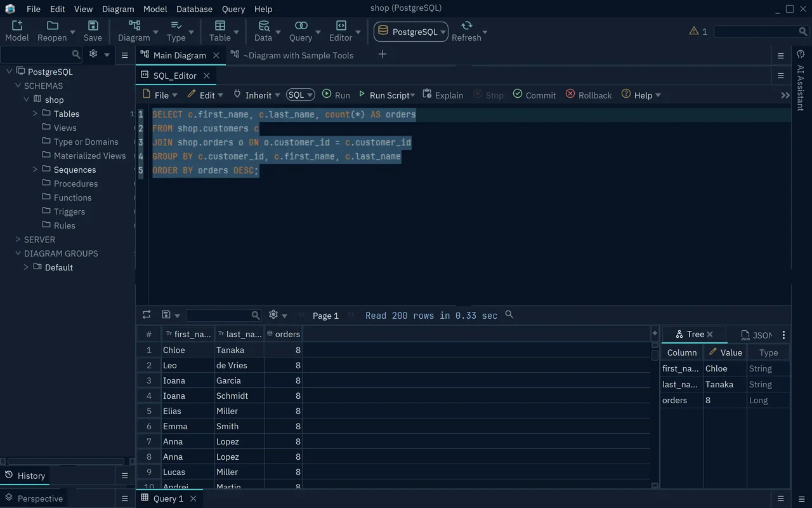
Task: Expand the Sequences tree node
Action: pos(35,170)
